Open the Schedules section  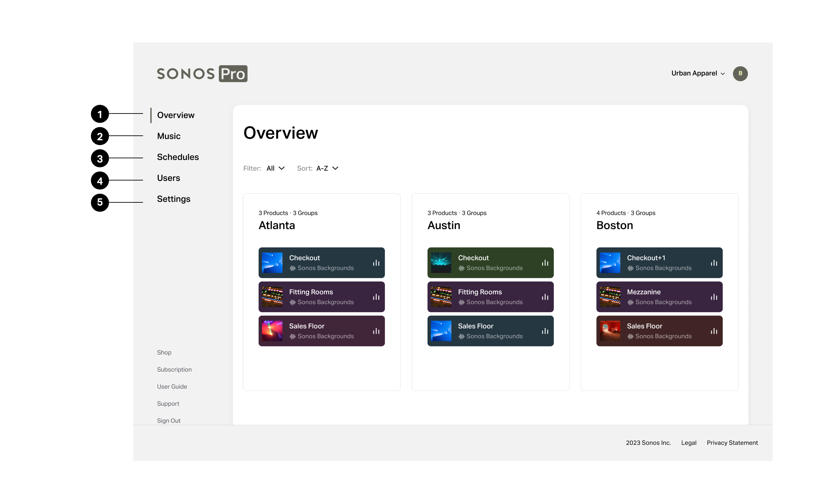(178, 157)
